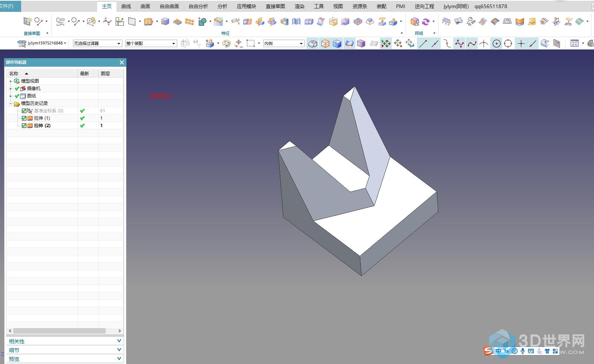594x364 pixels.
Task: Toggle the Arc Center snap option
Action: 496,43
